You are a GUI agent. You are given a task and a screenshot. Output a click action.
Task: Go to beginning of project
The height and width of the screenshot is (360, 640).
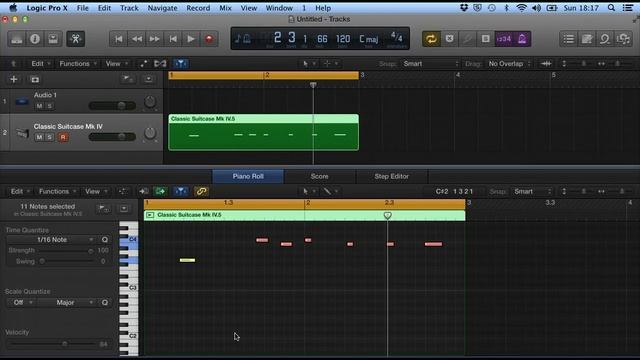pos(119,39)
